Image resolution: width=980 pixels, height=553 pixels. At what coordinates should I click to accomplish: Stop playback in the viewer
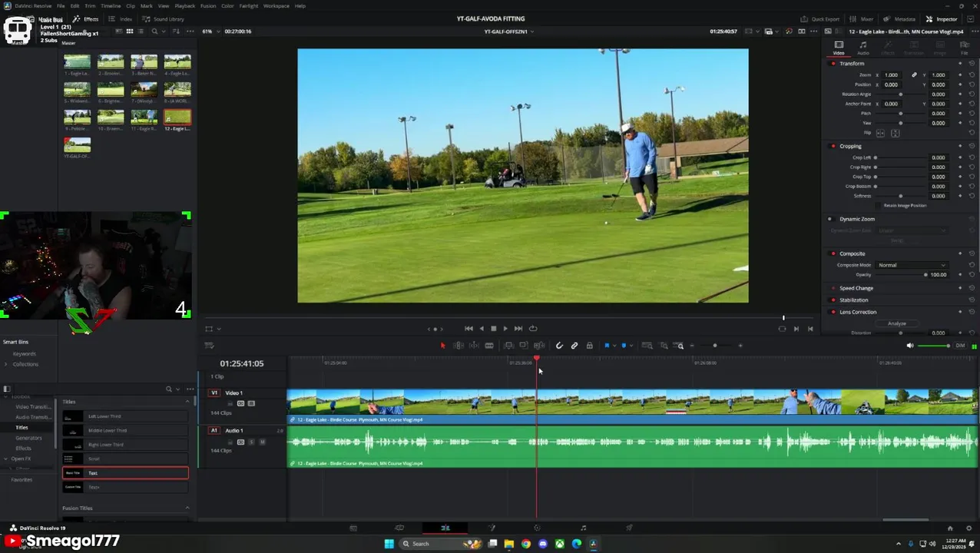coord(493,329)
